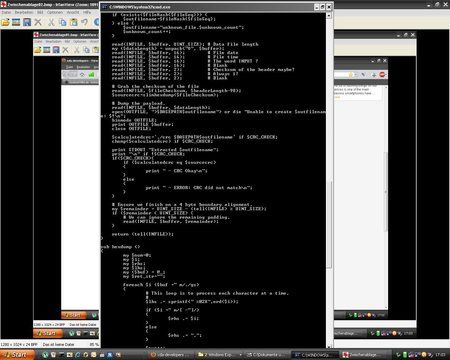The height and width of the screenshot is (360, 450).
Task: Undo with the curved arrow icon
Action: click(x=84, y=22)
